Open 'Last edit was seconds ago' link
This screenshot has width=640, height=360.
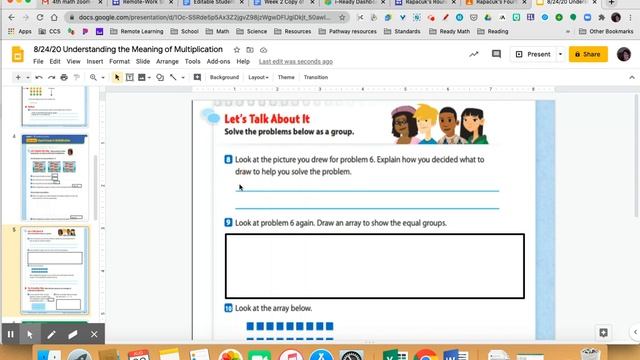tap(296, 62)
